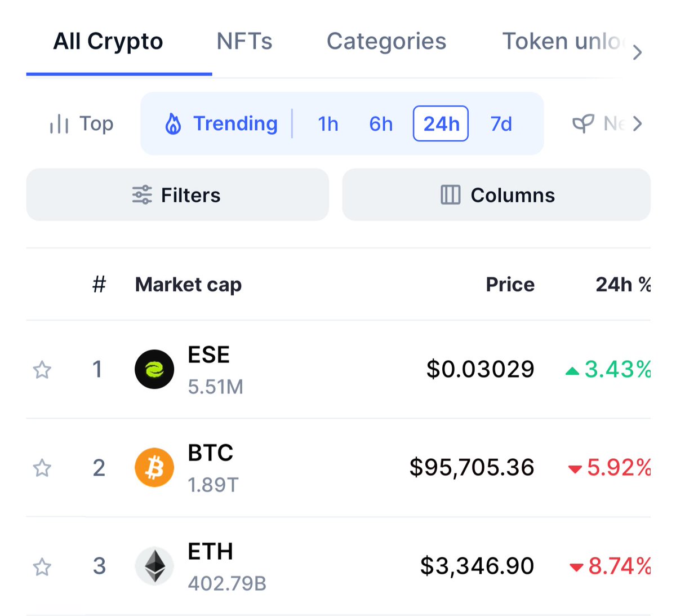Image resolution: width=676 pixels, height=616 pixels.
Task: Star ESE to add to watchlist
Action: [42, 370]
